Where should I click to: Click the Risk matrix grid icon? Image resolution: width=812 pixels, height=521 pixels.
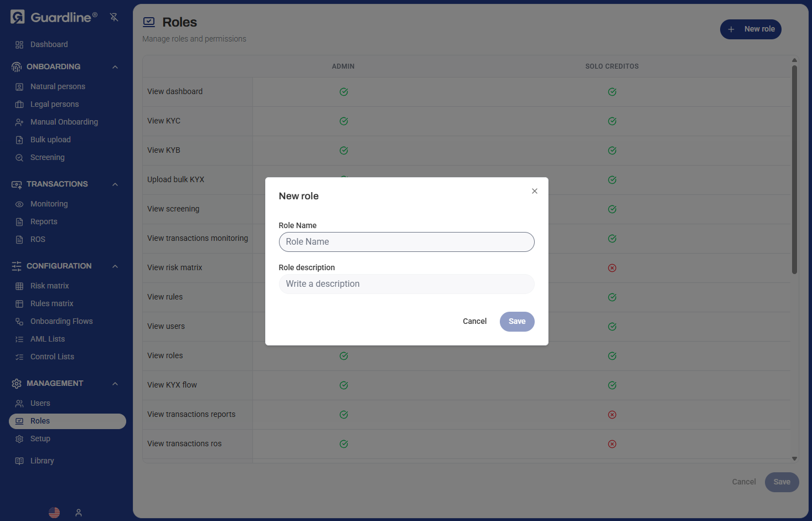pyautogui.click(x=19, y=286)
